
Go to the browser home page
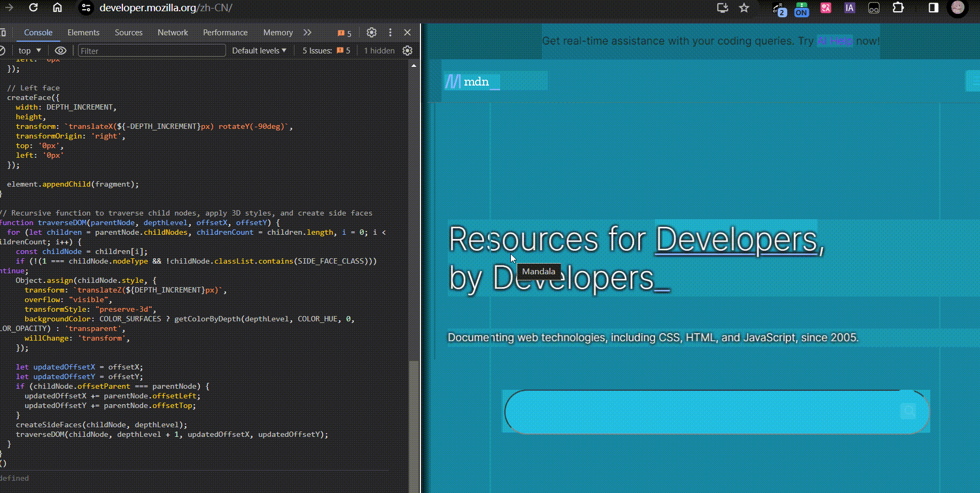coord(57,7)
